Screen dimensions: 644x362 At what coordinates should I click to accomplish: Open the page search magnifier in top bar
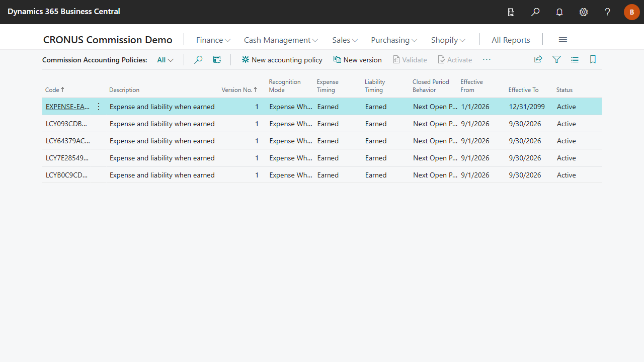click(x=535, y=12)
